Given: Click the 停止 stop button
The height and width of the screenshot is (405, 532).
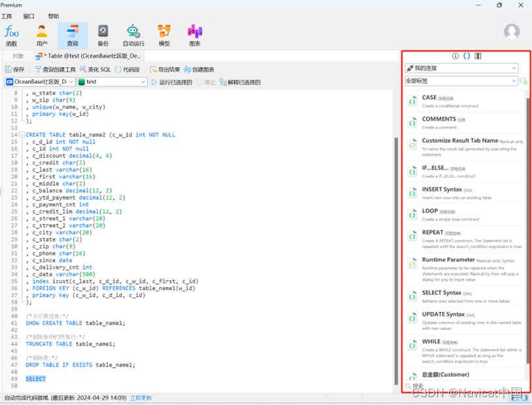Looking at the screenshot, I should (x=206, y=82).
